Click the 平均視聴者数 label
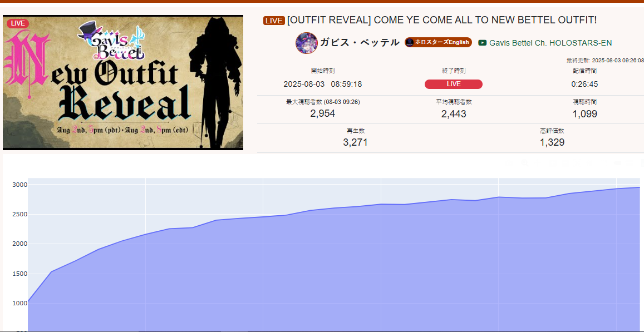644x332 pixels. [x=454, y=102]
